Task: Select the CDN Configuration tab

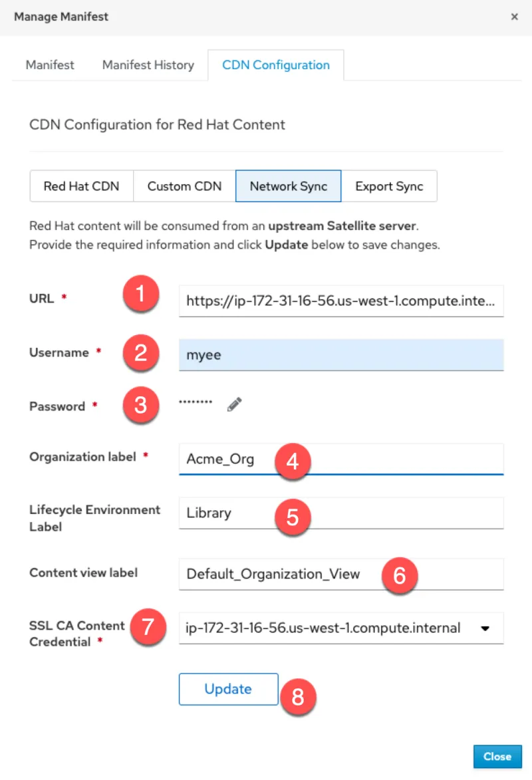Action: tap(275, 65)
